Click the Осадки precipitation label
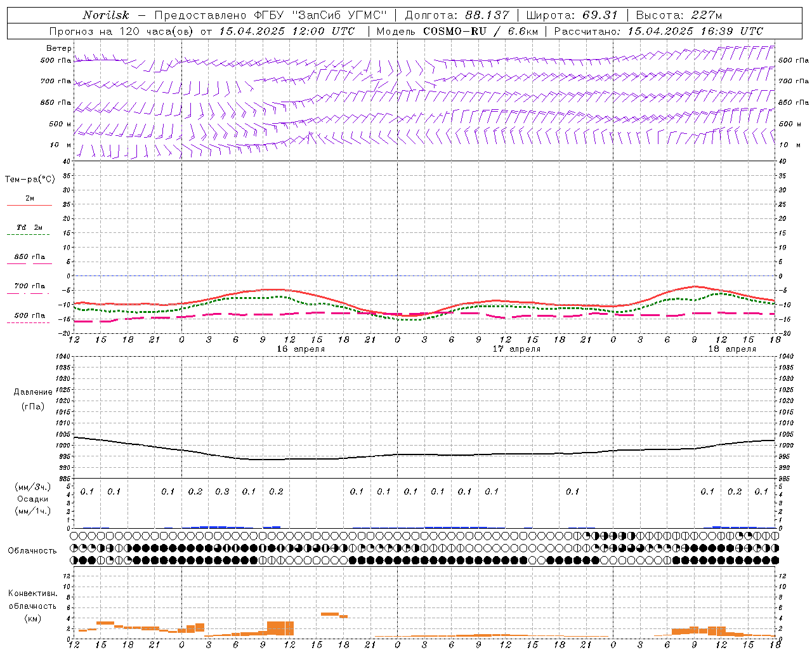812x650 pixels. [33, 499]
